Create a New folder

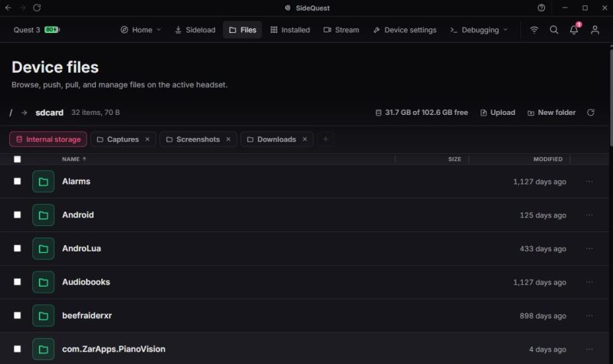coord(552,113)
